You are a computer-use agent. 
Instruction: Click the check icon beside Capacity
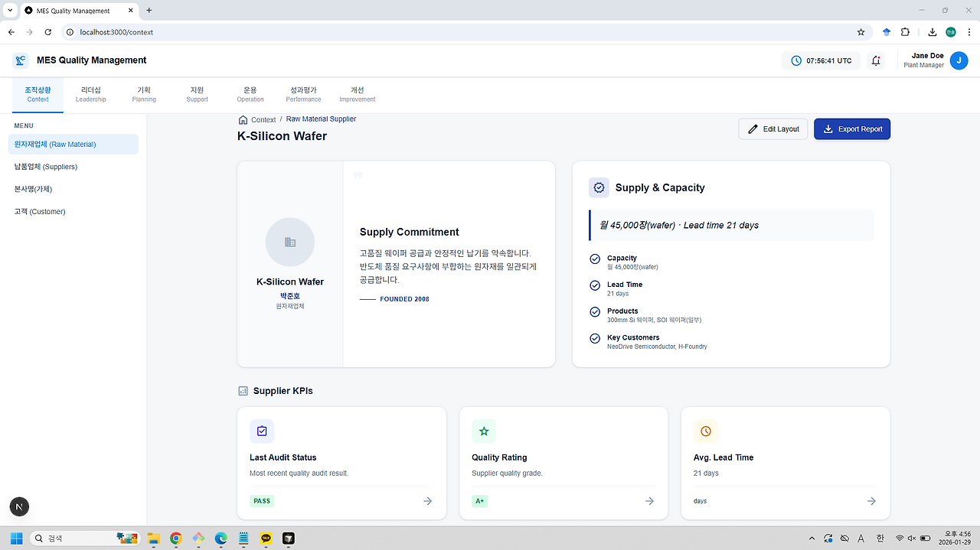pos(595,259)
